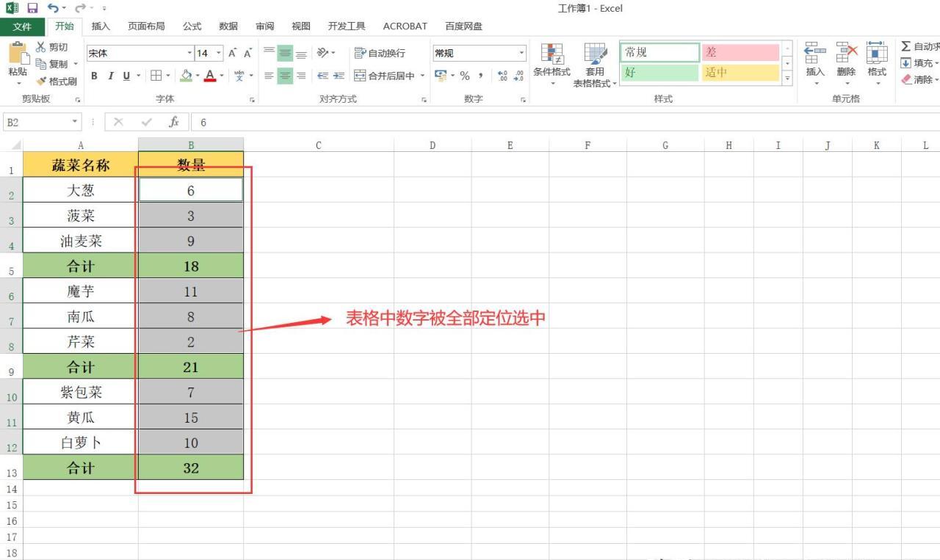
Task: Open the font name 宋体 dropdown
Action: [x=189, y=53]
